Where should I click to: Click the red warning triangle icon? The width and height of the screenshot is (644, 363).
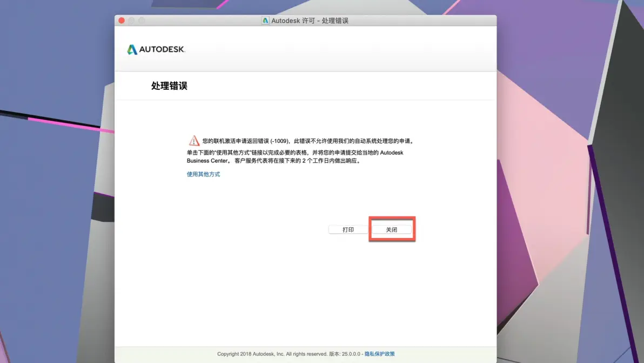[194, 141]
